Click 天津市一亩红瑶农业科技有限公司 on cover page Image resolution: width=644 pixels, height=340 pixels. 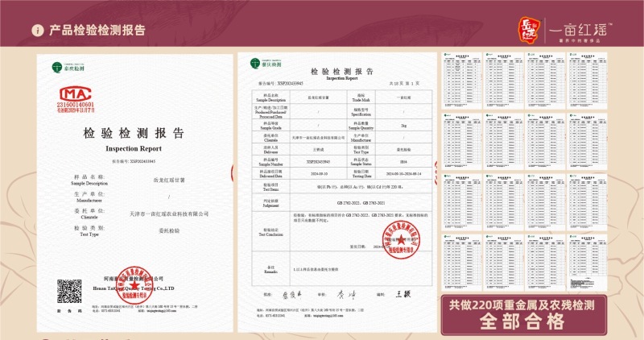coord(169,214)
